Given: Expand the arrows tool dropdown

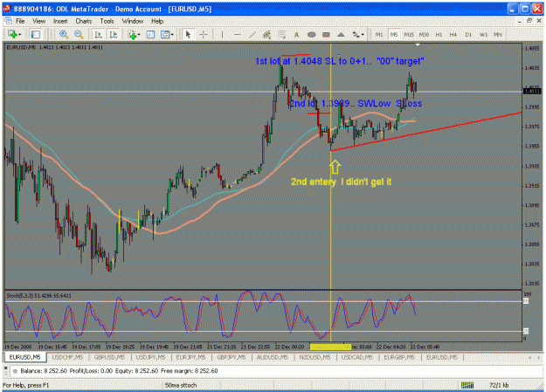Looking at the screenshot, I should point(363,34).
